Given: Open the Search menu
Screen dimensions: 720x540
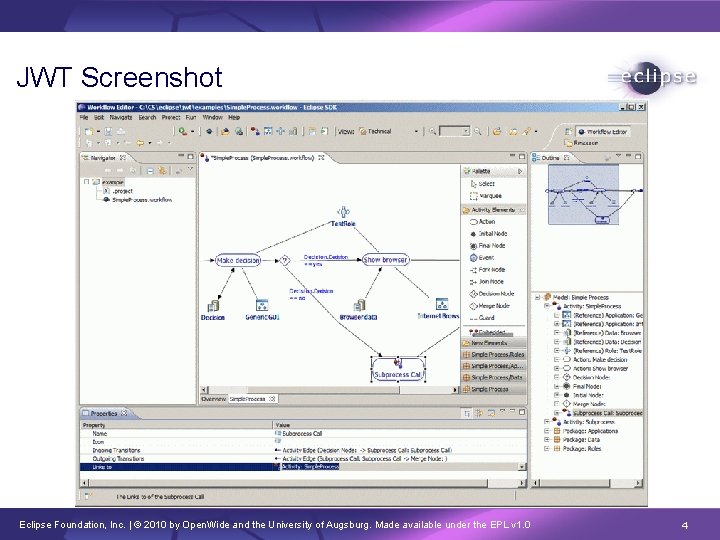Looking at the screenshot, I should click(x=147, y=118).
